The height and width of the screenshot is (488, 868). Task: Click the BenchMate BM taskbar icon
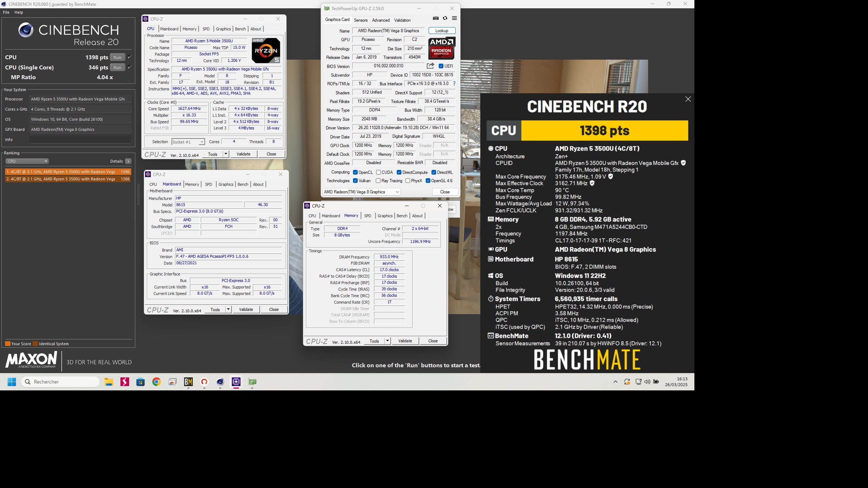[188, 382]
